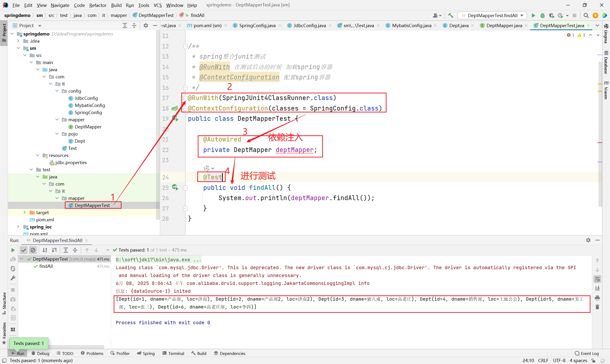The image size is (610, 364).
Task: Open Run panel settings gear
Action: (588, 240)
